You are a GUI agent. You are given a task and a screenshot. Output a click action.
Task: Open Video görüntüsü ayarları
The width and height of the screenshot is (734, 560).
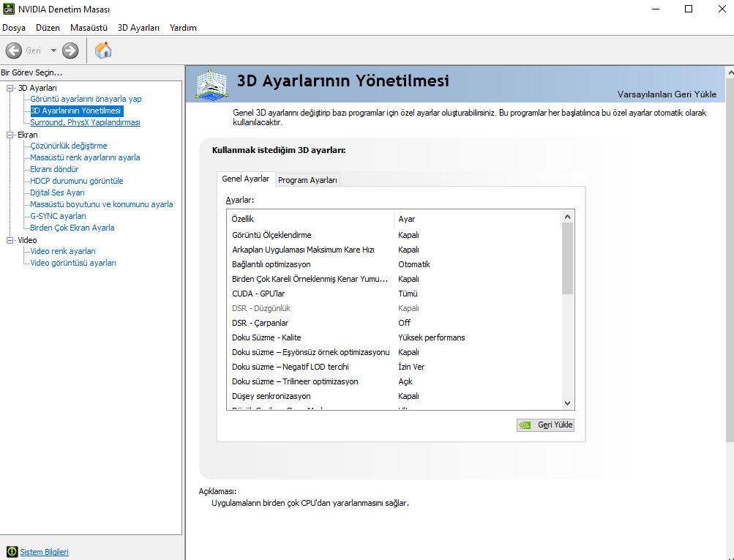pyautogui.click(x=73, y=263)
